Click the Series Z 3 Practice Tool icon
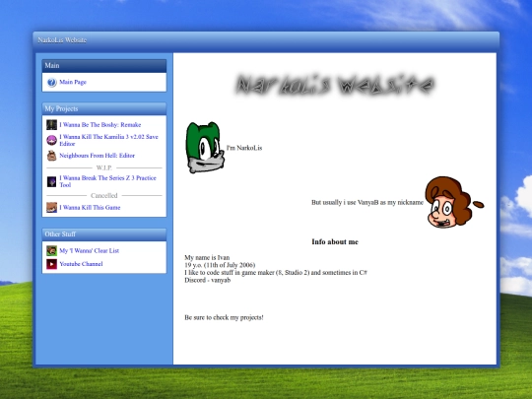This screenshot has height=399, width=532. pyautogui.click(x=51, y=181)
